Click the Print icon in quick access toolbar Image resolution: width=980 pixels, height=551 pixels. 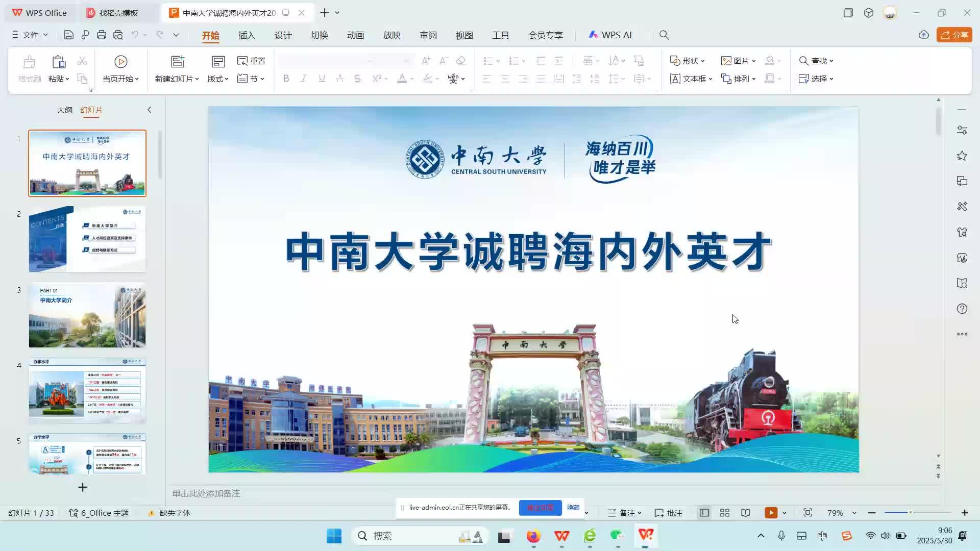(102, 35)
